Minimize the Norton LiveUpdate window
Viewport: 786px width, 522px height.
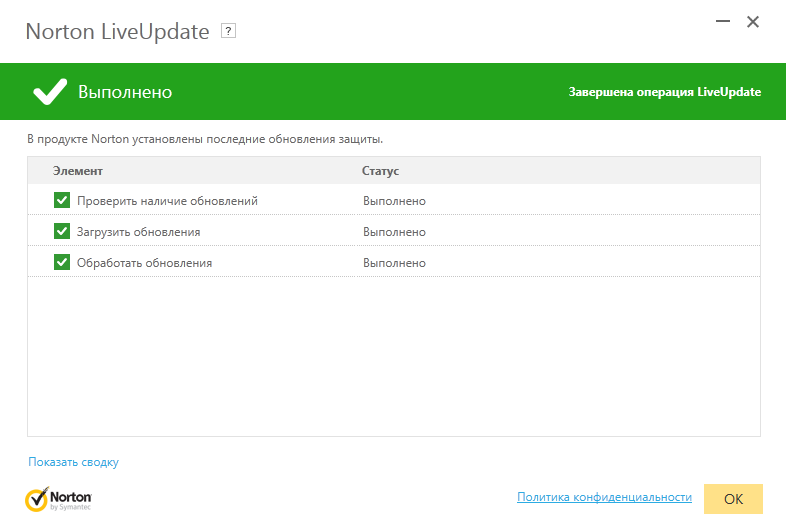[722, 22]
